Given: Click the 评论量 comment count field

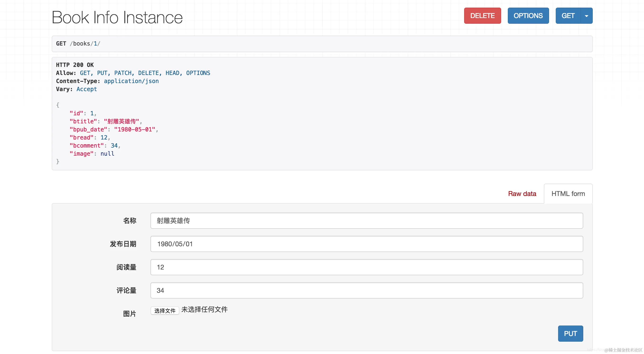Looking at the screenshot, I should (x=367, y=290).
